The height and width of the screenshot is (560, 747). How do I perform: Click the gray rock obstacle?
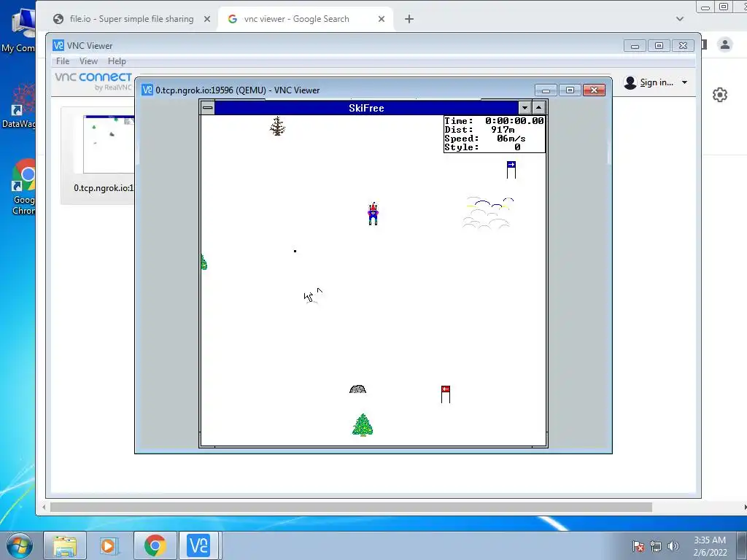tap(357, 389)
